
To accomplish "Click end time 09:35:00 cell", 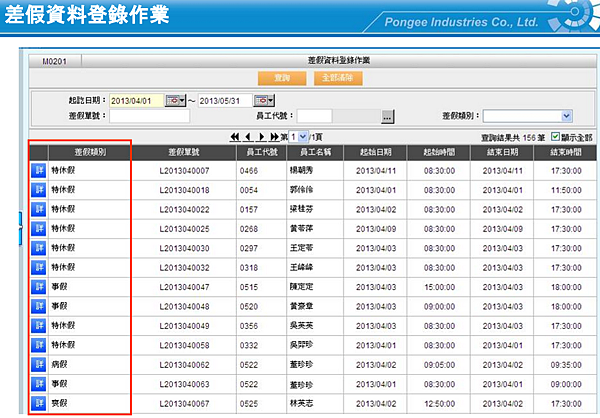I will point(566,365).
